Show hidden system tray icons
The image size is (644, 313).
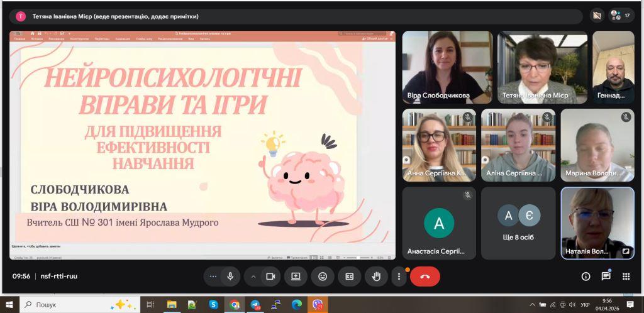point(532,305)
